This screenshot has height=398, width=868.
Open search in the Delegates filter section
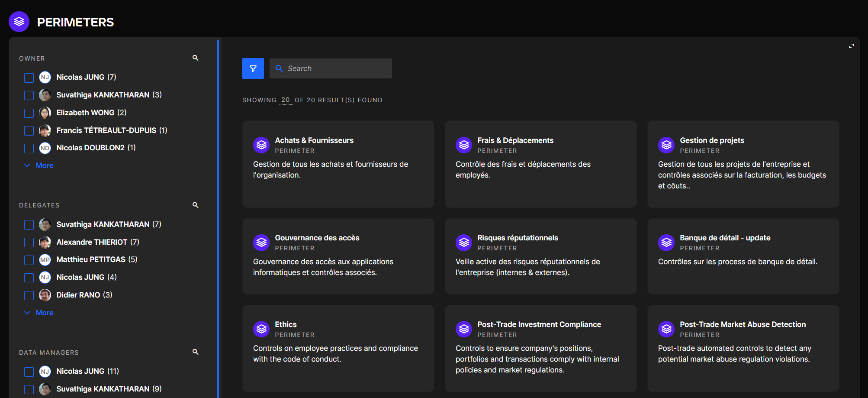pyautogui.click(x=196, y=205)
